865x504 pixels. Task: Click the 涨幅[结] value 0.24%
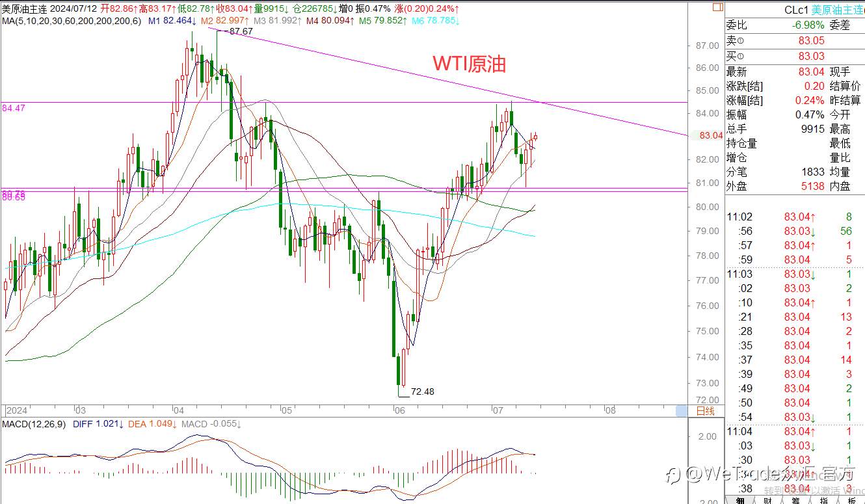click(x=810, y=101)
